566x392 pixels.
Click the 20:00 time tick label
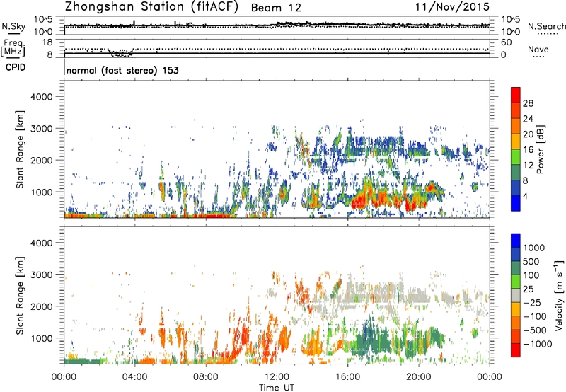419,377
